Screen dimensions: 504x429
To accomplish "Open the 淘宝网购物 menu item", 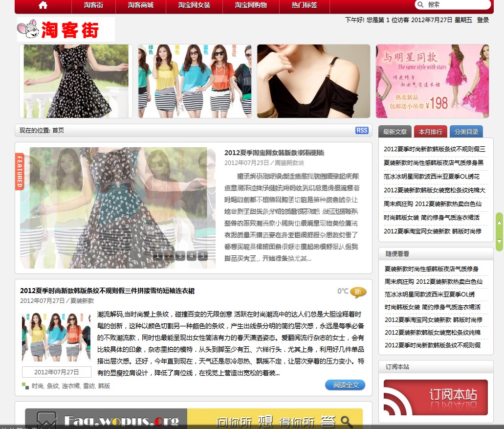I will [x=251, y=5].
